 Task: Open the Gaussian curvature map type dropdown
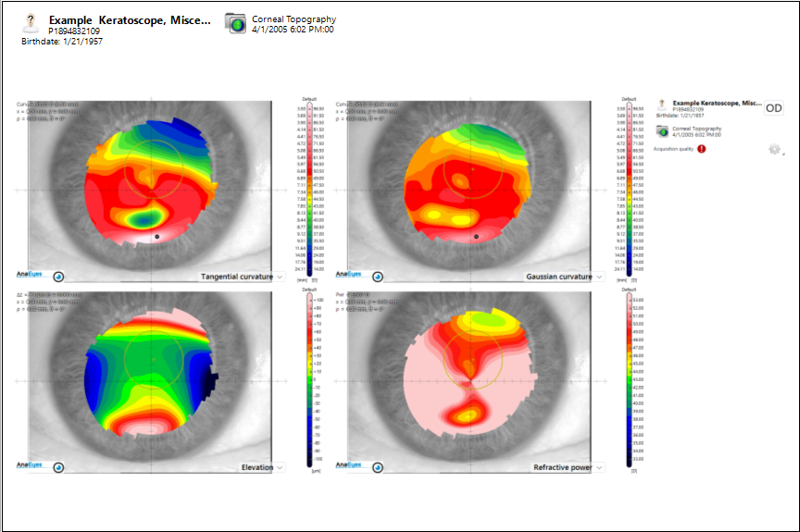pyautogui.click(x=599, y=277)
